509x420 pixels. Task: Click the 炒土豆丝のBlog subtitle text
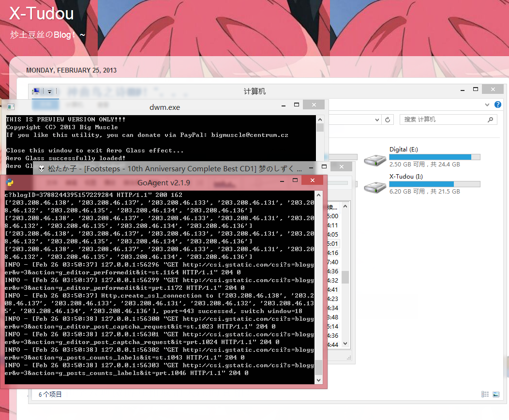coord(47,34)
